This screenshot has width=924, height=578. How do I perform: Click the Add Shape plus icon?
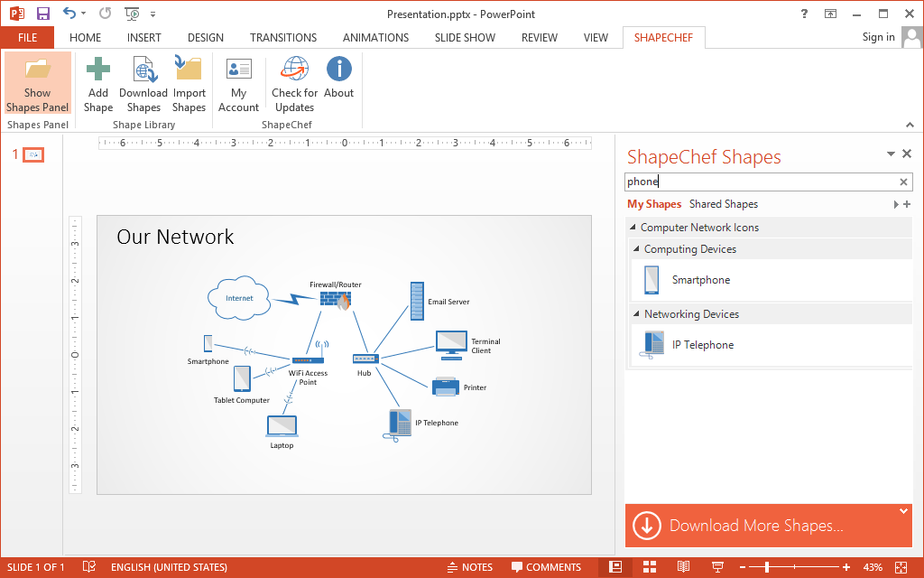click(97, 69)
